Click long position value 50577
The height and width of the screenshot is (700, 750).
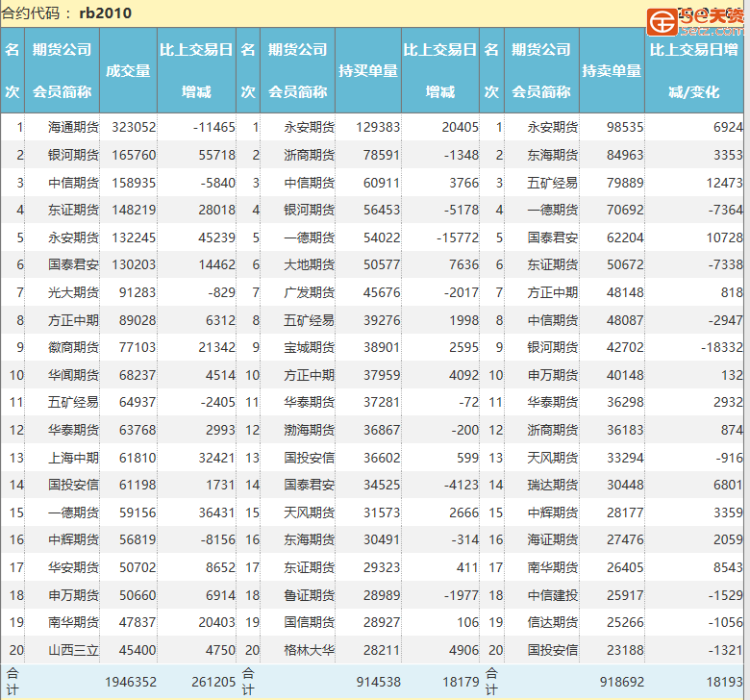(382, 264)
